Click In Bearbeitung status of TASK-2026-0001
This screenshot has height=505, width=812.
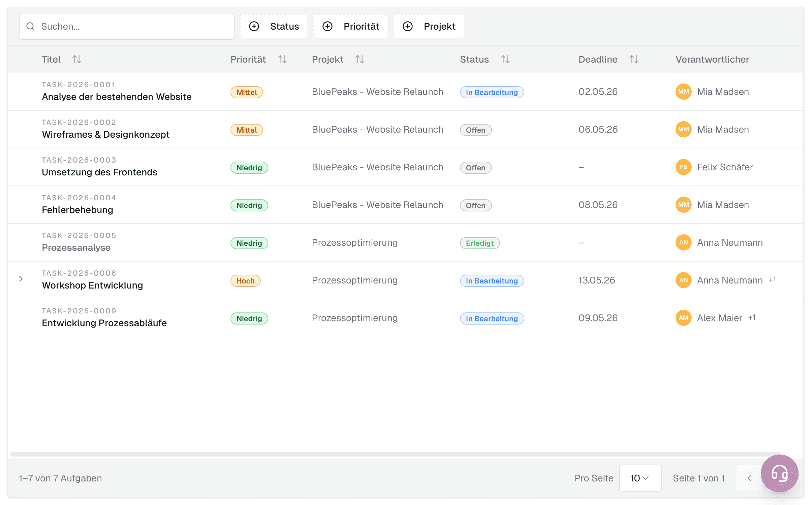pos(492,92)
